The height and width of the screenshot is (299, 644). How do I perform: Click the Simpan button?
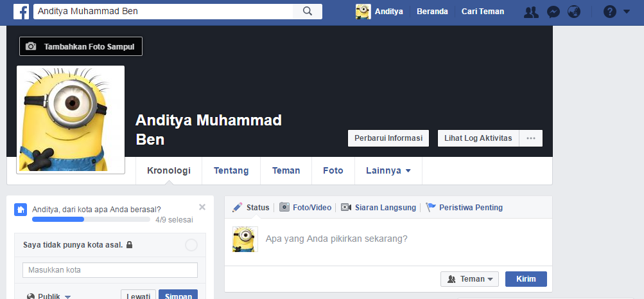coord(178,294)
